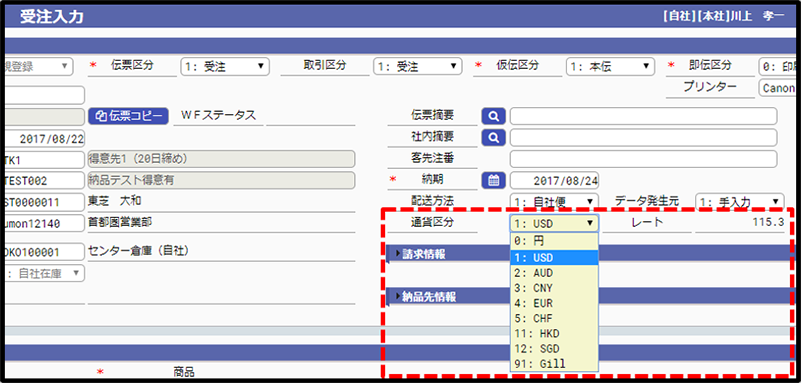
Task: Click the ＷＦステータス label
Action: pos(218,115)
